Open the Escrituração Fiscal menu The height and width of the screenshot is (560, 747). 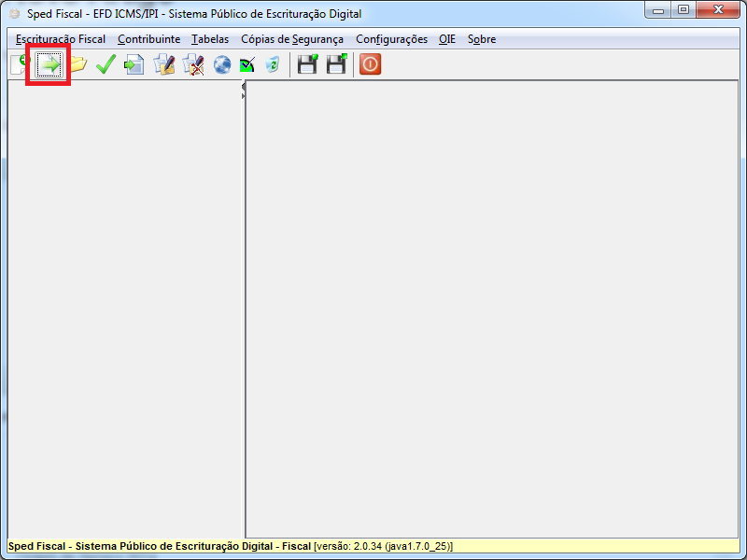tap(61, 39)
